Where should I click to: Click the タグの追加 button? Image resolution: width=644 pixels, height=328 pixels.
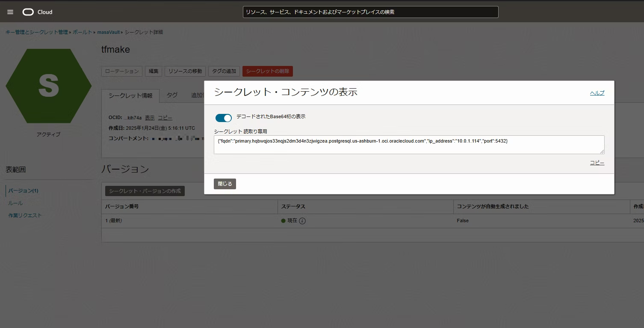click(224, 71)
